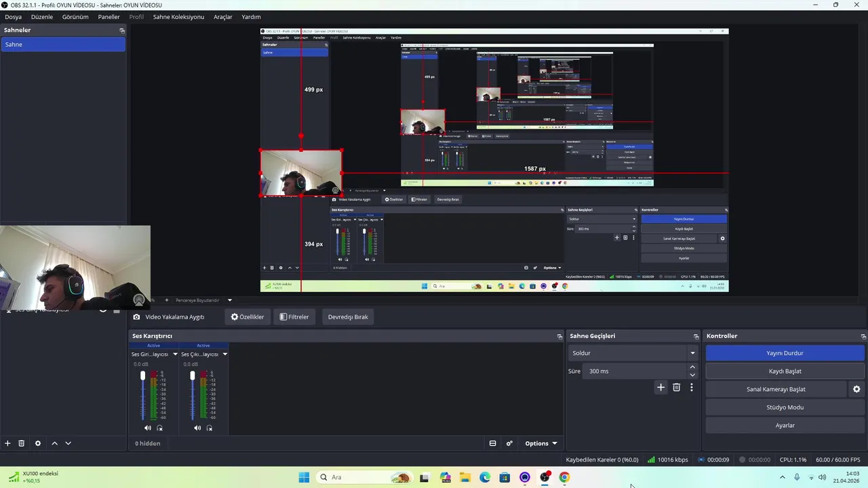
Task: Open the Paneller menu
Action: 108,17
